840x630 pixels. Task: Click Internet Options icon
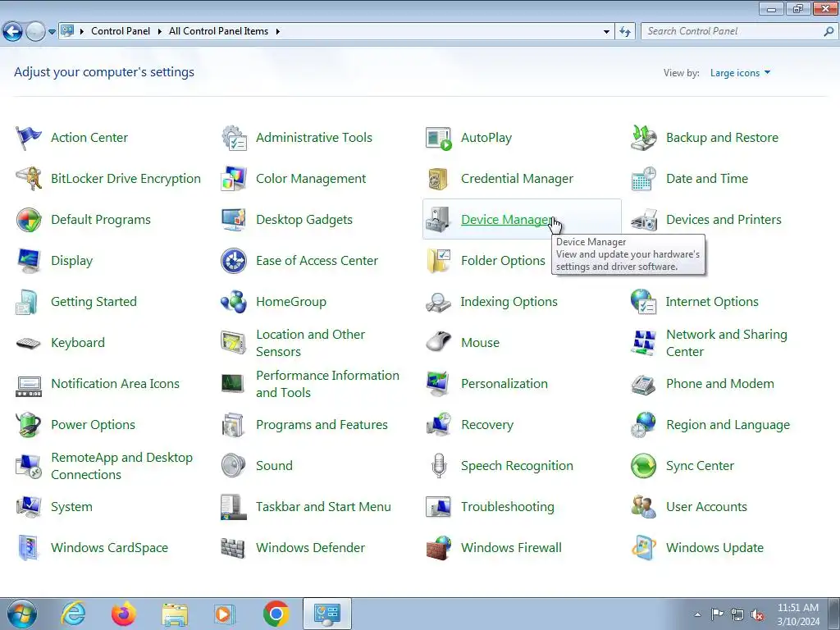(x=644, y=302)
